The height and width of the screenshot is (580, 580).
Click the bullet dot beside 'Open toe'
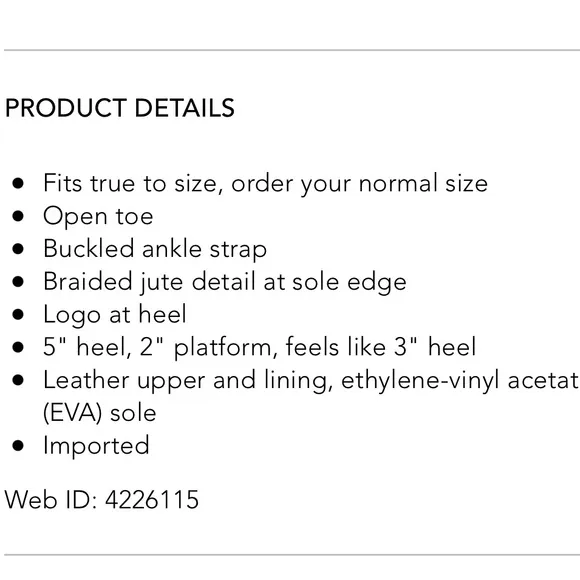(x=18, y=216)
